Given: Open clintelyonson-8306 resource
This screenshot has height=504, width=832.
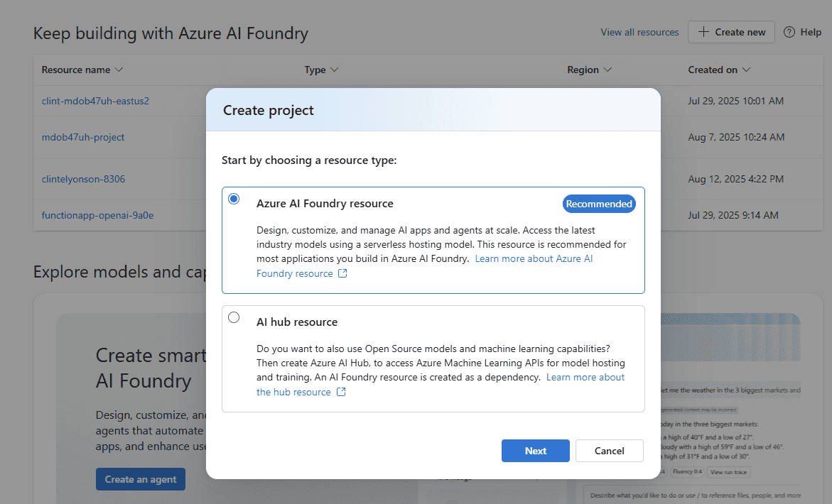Looking at the screenshot, I should (83, 179).
